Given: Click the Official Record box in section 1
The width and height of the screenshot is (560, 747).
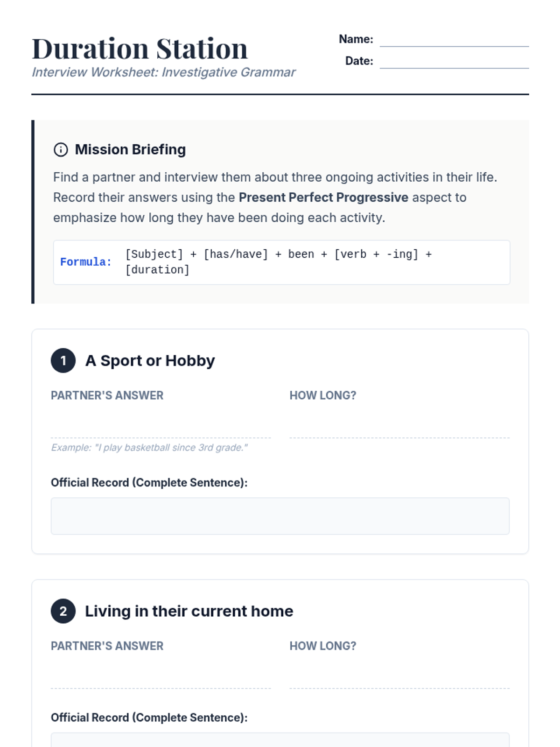Looking at the screenshot, I should pos(280,516).
